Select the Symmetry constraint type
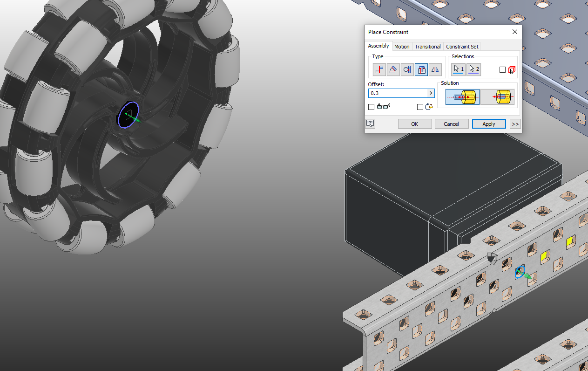Image resolution: width=588 pixels, height=371 pixels. (x=435, y=69)
